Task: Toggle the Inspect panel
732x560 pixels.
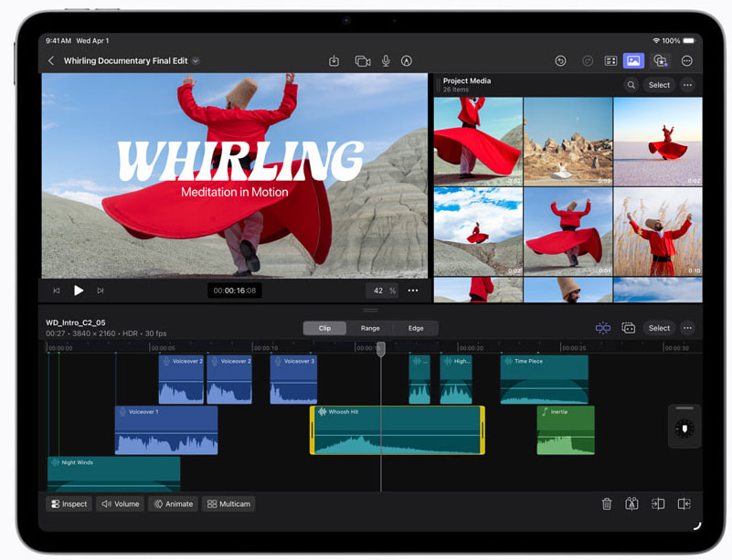Action: [69, 503]
